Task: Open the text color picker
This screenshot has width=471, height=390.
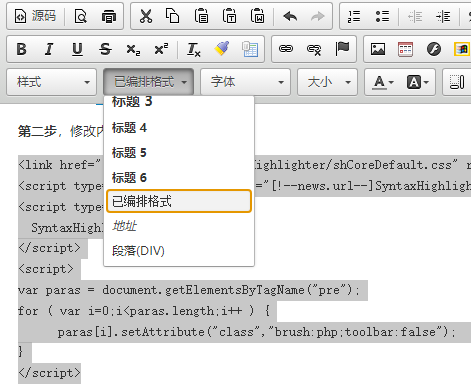Action: 383,82
